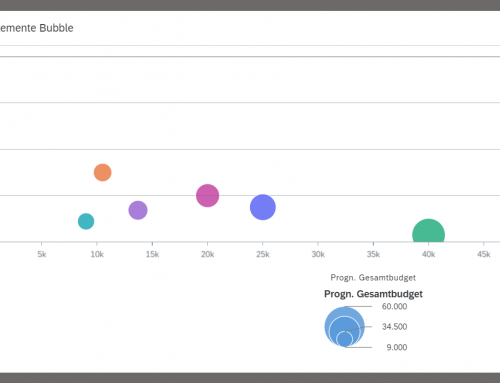The width and height of the screenshot is (500, 383).
Task: Click the 25k axis label
Action: coord(263,254)
